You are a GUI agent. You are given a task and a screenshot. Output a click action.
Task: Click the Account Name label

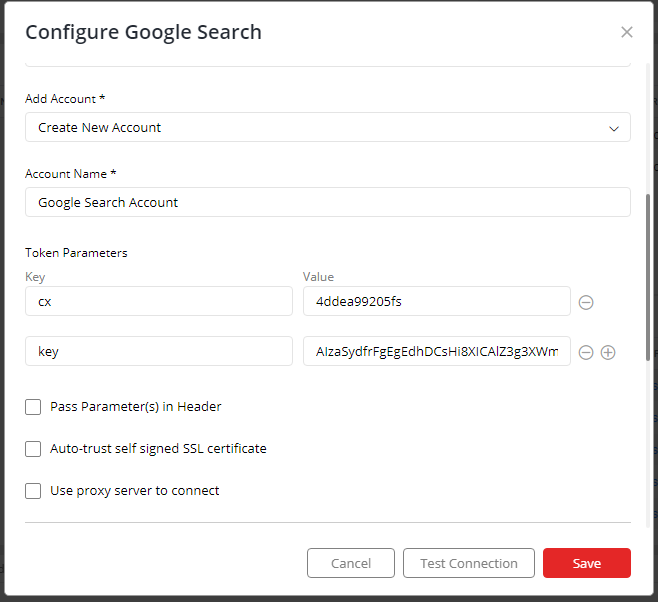70,174
